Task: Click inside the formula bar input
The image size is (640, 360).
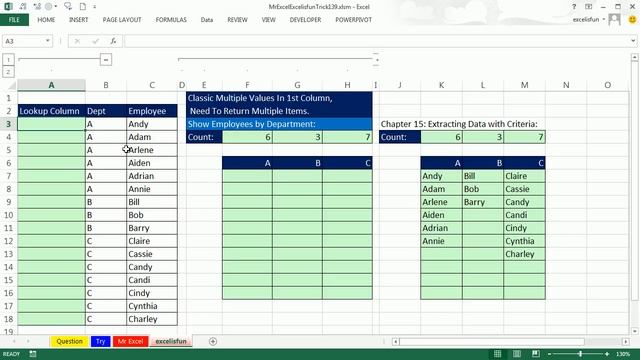Action: point(376,41)
